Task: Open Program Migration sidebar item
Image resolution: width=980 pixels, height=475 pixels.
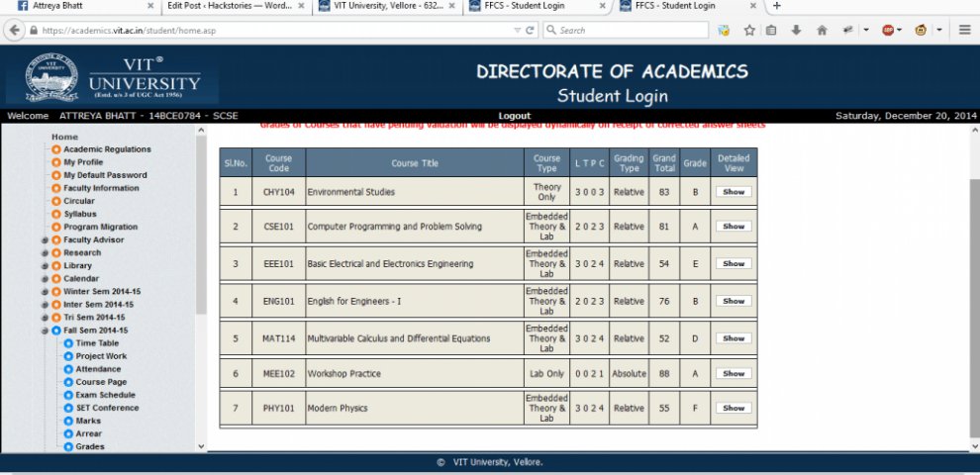Action: point(100,227)
